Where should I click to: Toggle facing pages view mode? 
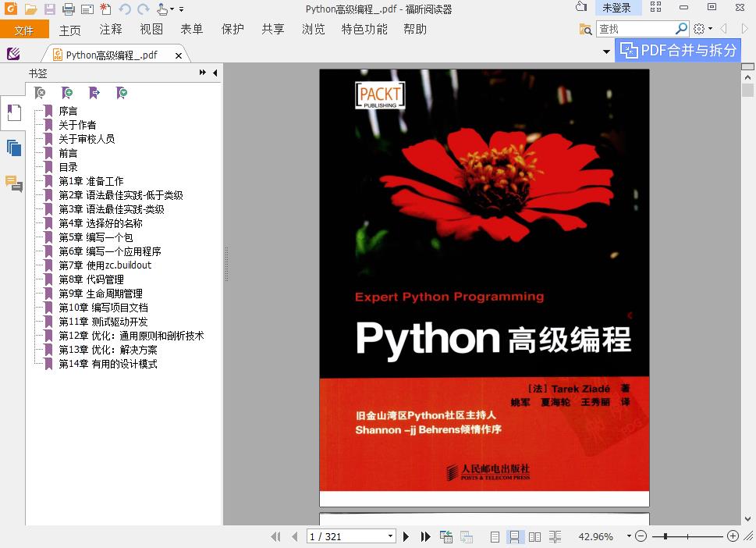(534, 537)
